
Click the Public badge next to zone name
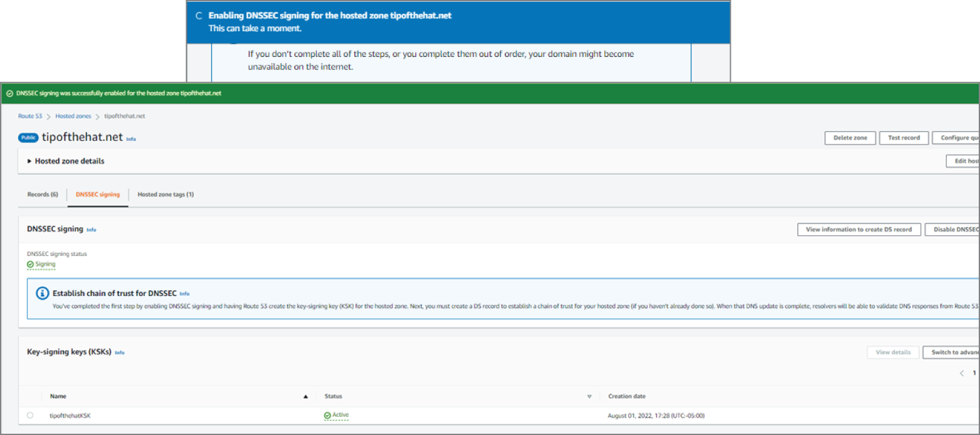pos(29,138)
